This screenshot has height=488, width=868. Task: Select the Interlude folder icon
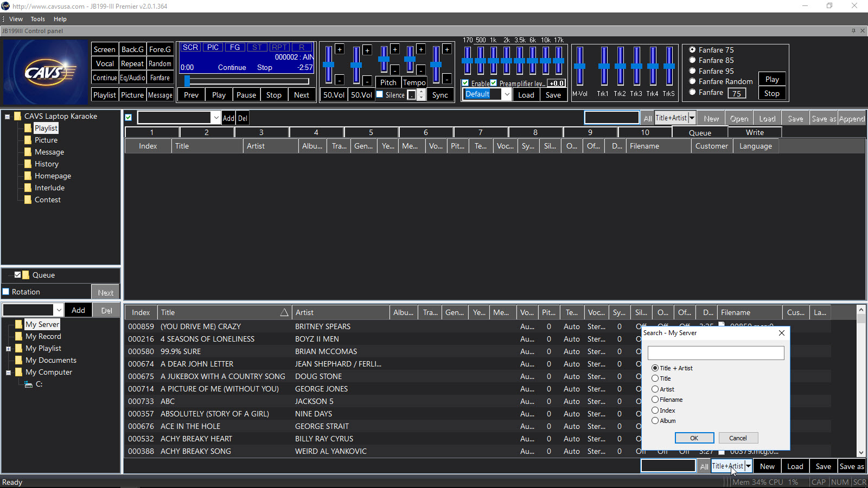click(x=28, y=188)
